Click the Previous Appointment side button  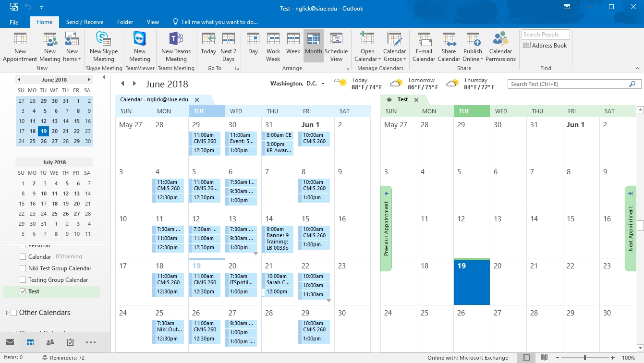click(386, 229)
